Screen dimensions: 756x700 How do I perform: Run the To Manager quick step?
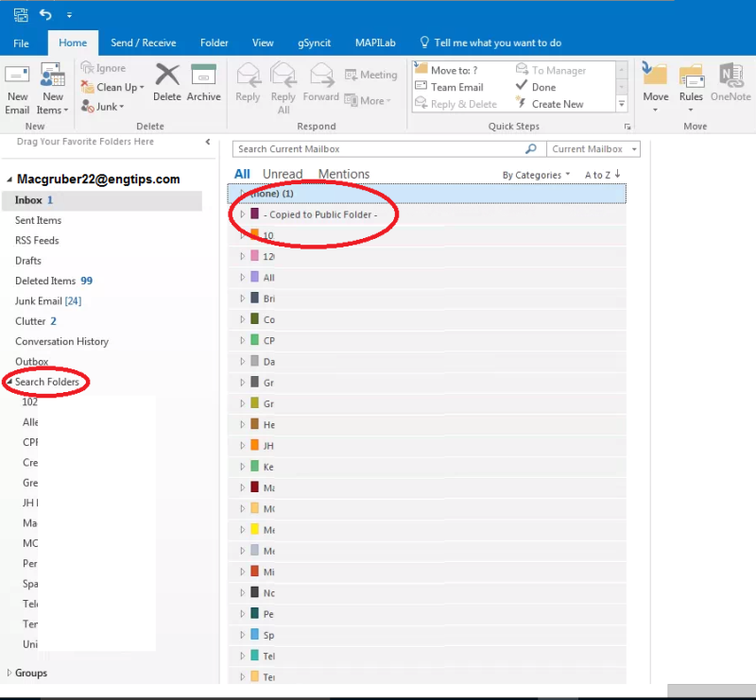551,70
